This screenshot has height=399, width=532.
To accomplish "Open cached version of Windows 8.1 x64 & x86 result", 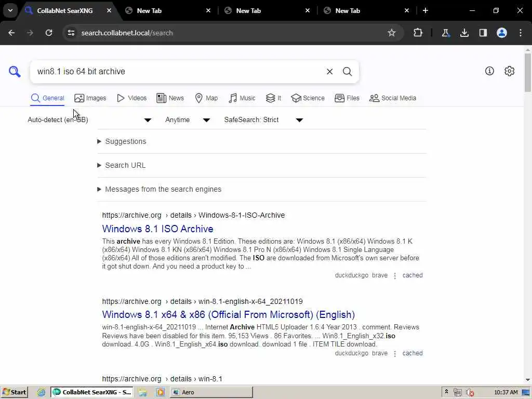I will point(413,353).
